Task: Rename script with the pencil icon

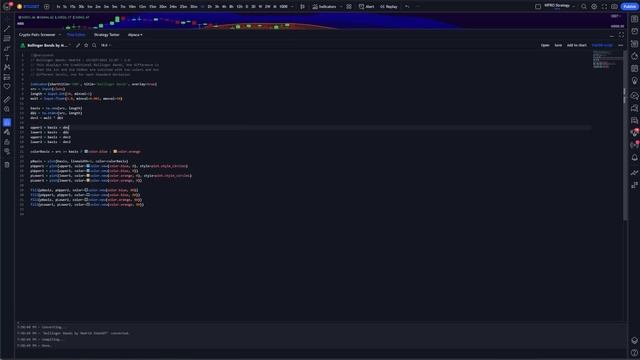Action: tap(78, 45)
